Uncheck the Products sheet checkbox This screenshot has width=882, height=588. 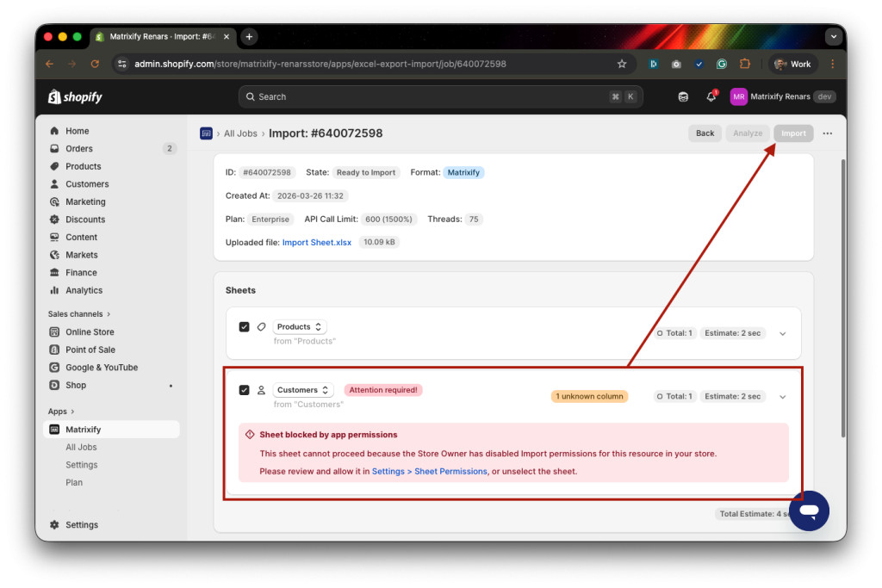(x=244, y=327)
